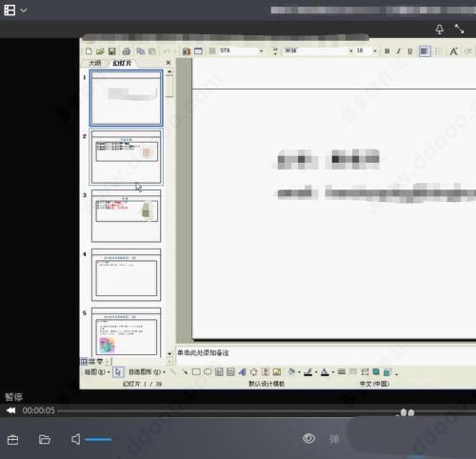Image resolution: width=476 pixels, height=459 pixels.
Task: Click the Save icon in the toolbar
Action: [x=111, y=51]
